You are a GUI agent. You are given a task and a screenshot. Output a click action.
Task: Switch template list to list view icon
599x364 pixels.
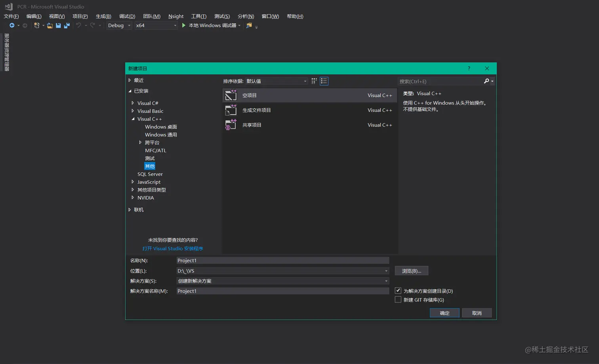click(x=324, y=81)
